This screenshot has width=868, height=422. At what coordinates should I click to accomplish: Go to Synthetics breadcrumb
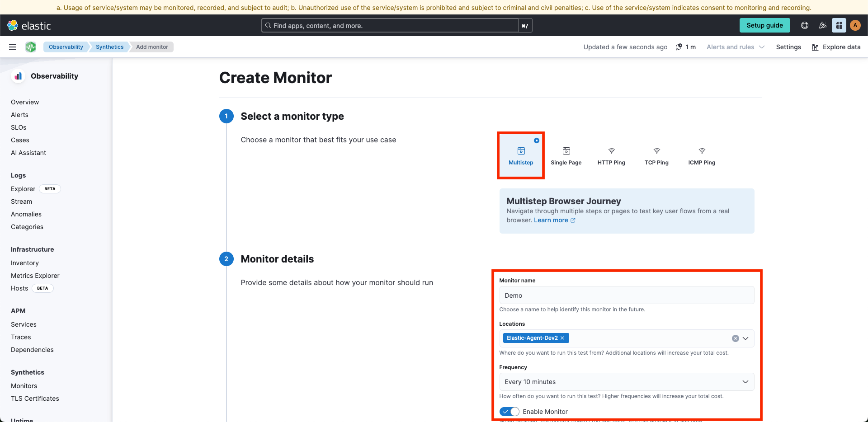[x=109, y=47]
